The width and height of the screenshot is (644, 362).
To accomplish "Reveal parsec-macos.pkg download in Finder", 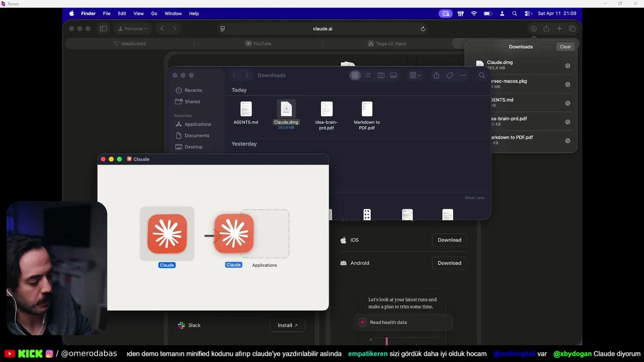I will click(568, 84).
